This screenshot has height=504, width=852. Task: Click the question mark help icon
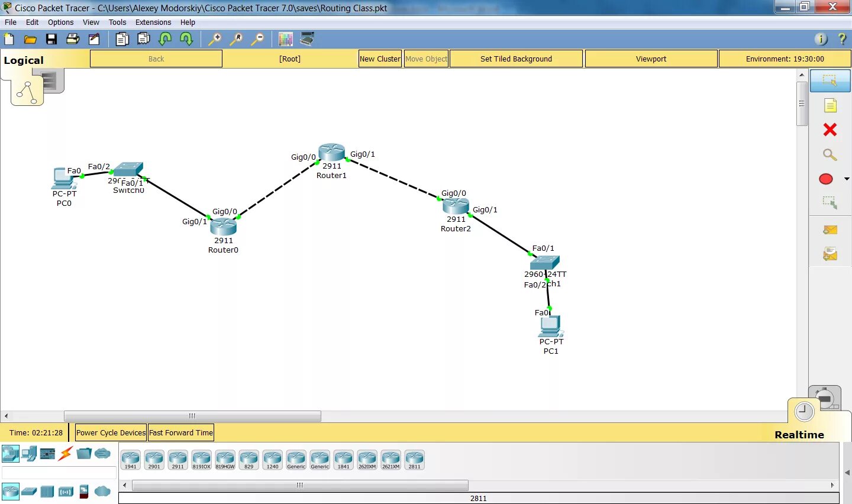tap(842, 40)
